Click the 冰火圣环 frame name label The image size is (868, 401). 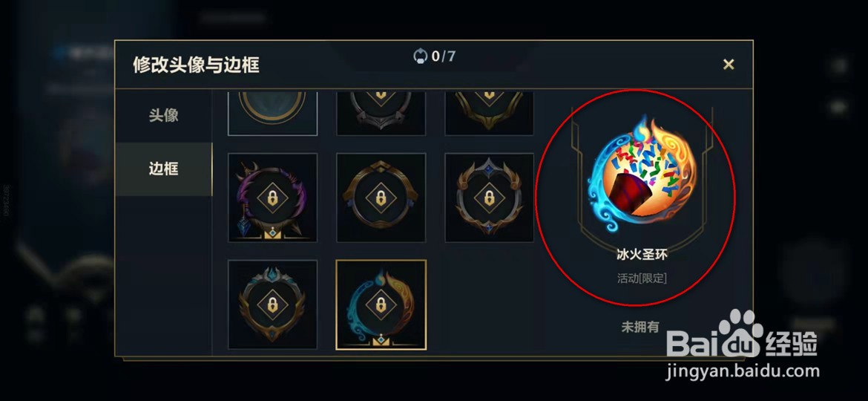pyautogui.click(x=642, y=255)
